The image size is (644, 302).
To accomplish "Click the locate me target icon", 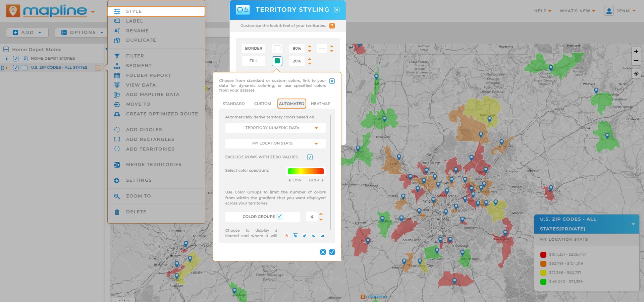I will pyautogui.click(x=636, y=74).
